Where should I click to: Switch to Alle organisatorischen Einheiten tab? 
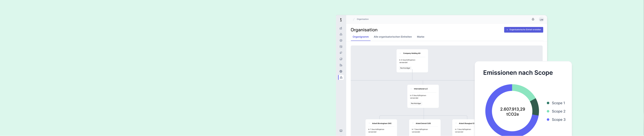click(x=393, y=37)
